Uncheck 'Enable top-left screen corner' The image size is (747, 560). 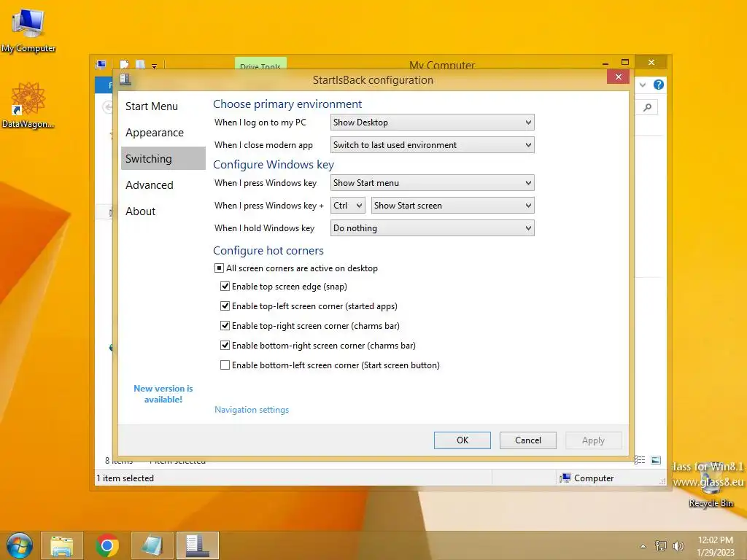pos(225,306)
